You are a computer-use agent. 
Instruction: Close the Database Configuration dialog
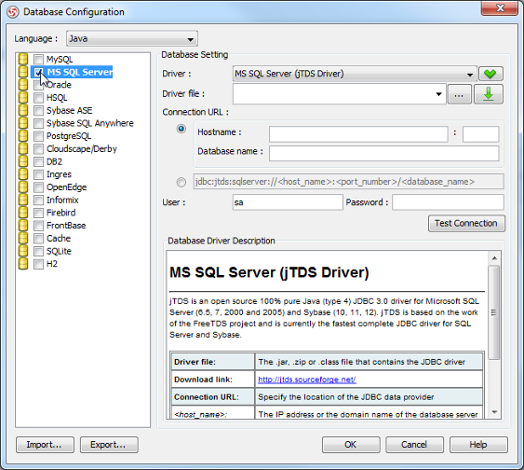(499, 8)
